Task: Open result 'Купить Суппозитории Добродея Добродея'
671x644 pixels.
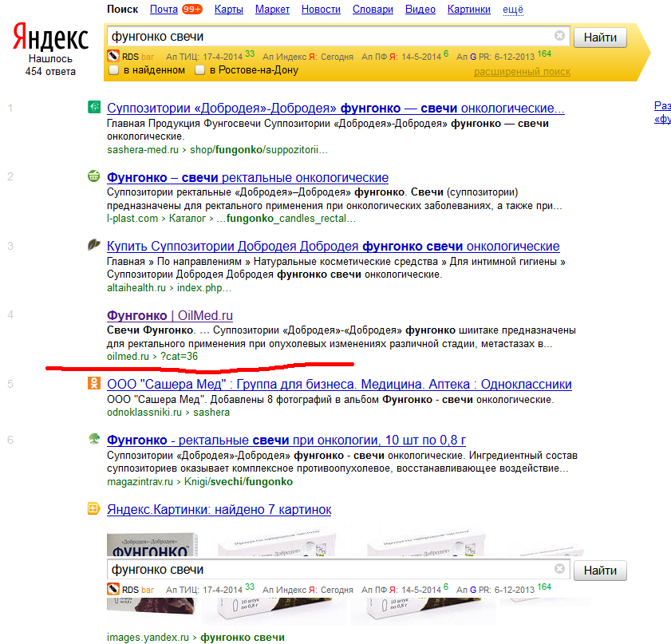Action: point(334,246)
